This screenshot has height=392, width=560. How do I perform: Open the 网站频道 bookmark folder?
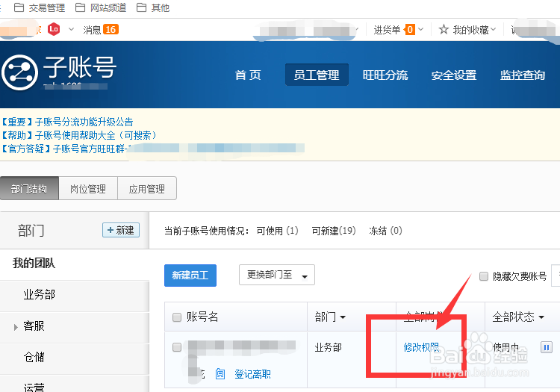coord(101,7)
